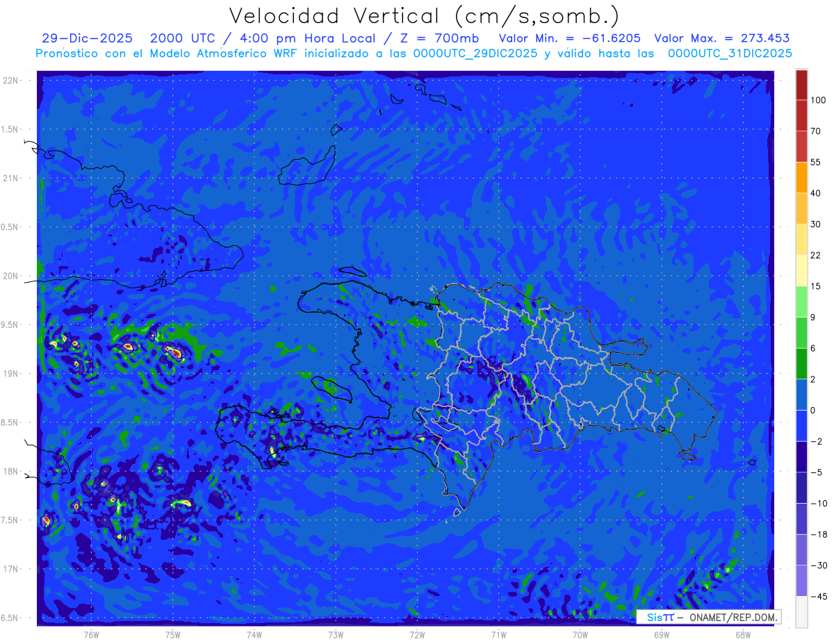Viewport: 834px width, 644px height.
Task: Select 'Valor Min. = -61.6205' text
Action: pyautogui.click(x=570, y=38)
